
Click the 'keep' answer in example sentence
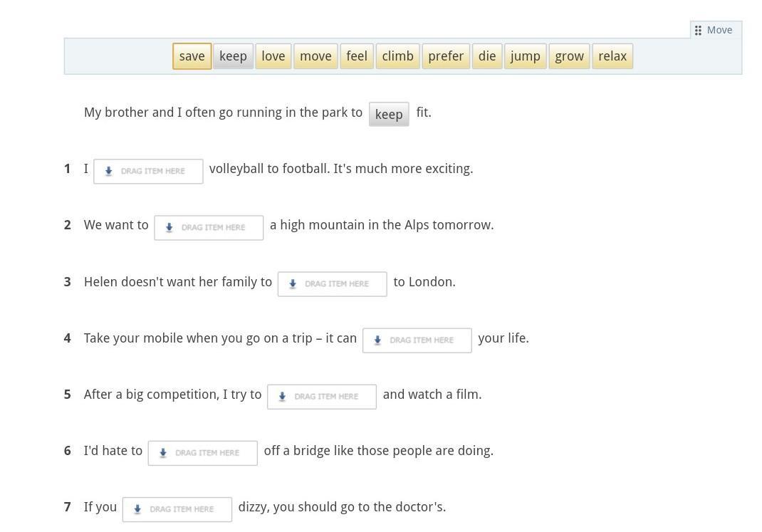[389, 114]
